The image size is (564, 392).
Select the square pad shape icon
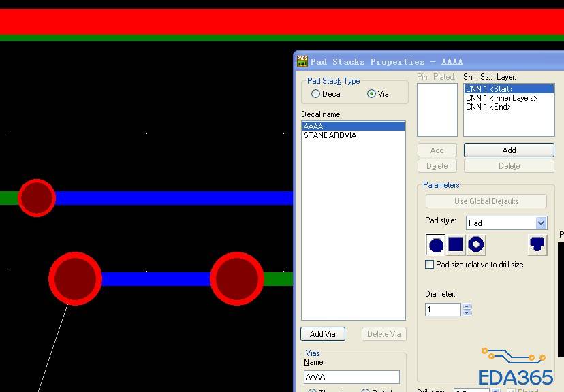click(456, 245)
